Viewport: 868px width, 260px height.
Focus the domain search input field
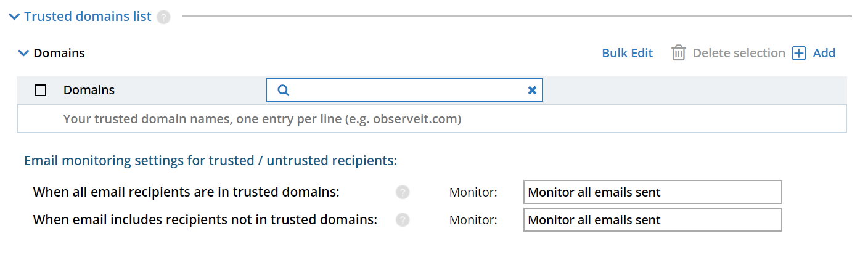coord(407,91)
